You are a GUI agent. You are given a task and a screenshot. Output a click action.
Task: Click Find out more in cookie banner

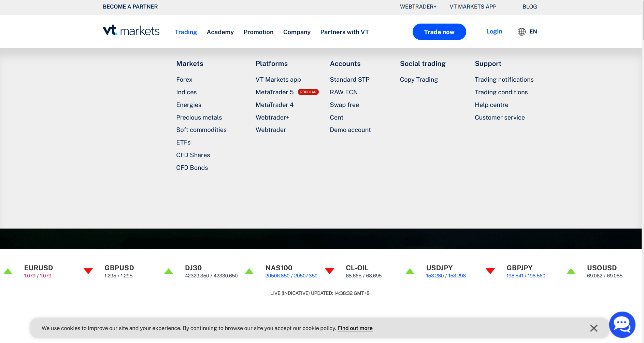[x=355, y=328]
